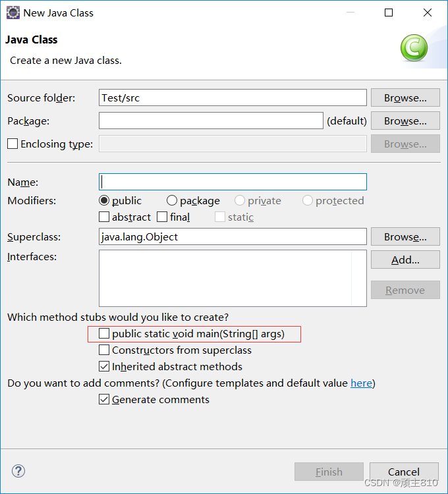Click the 'Which method stubs would you like to create?' text
Screen dimensions: 448x494
point(118,317)
